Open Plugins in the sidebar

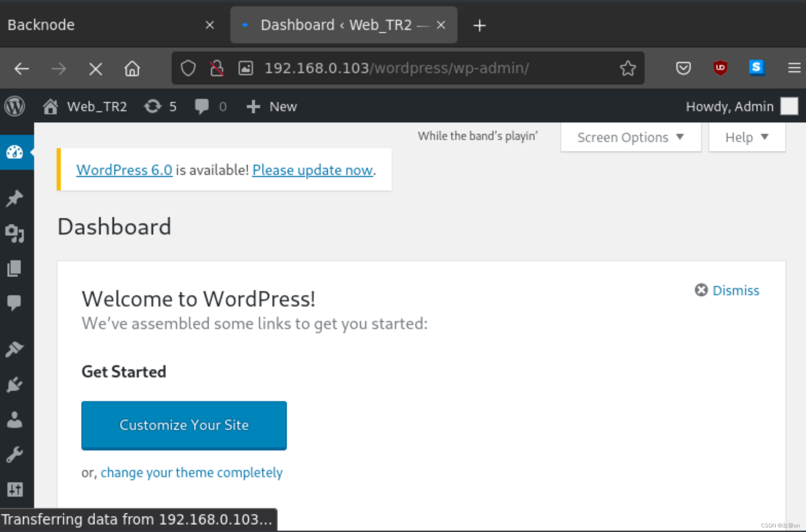pyautogui.click(x=15, y=385)
